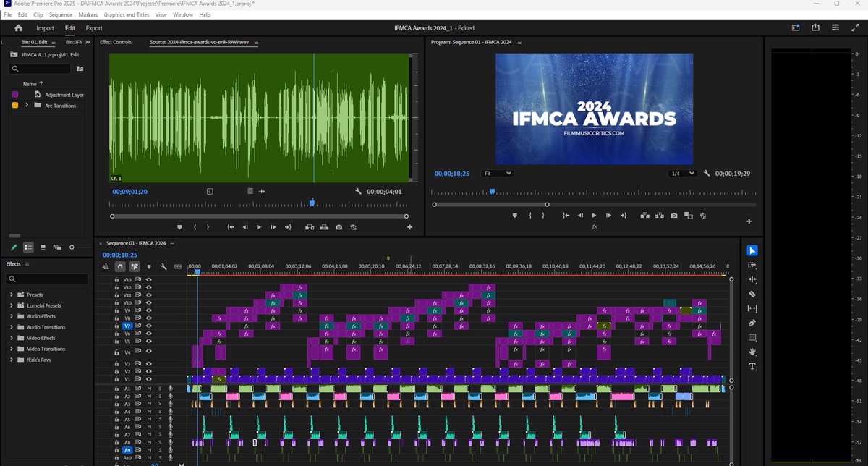Enable voice-over record on track A5

pyautogui.click(x=170, y=420)
